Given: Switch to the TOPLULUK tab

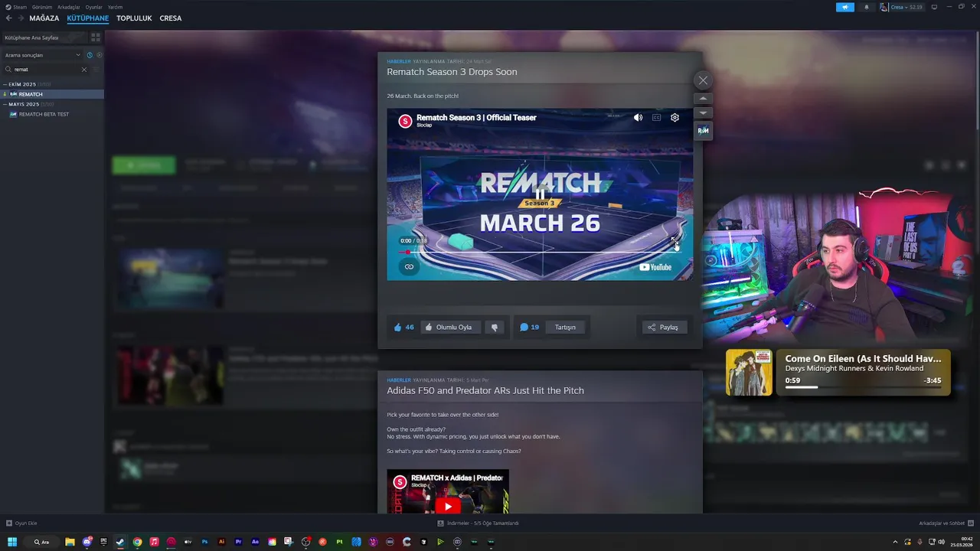Looking at the screenshot, I should 134,18.
